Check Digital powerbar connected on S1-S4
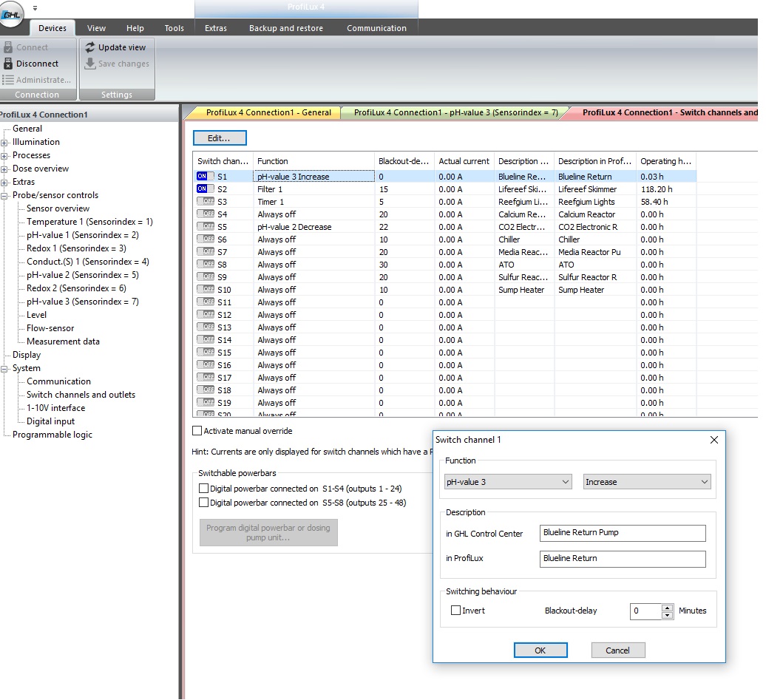This screenshot has width=766, height=700. pos(204,489)
